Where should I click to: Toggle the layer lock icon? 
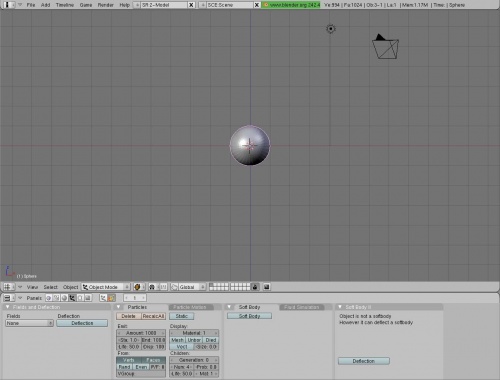point(255,287)
